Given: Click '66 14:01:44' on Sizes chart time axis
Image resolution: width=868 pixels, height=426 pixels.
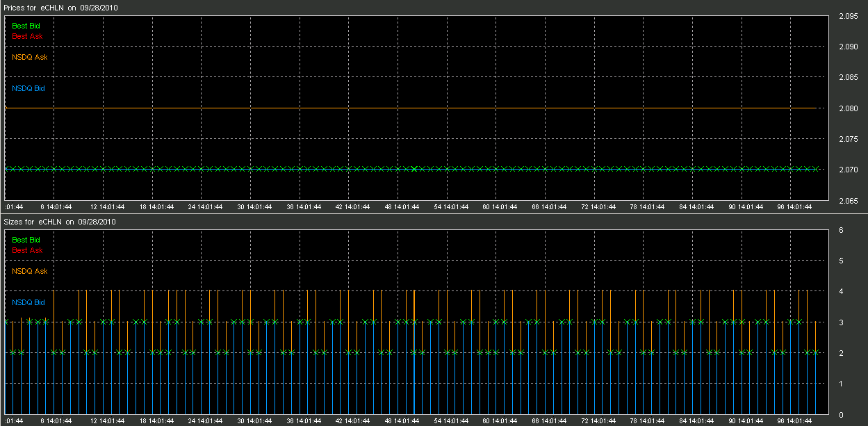Looking at the screenshot, I should 550,421.
